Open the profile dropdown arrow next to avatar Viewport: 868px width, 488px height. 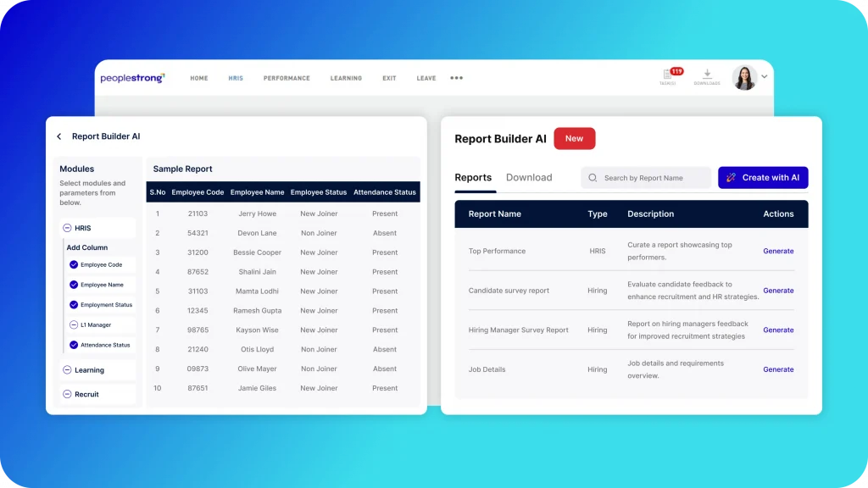(x=765, y=76)
